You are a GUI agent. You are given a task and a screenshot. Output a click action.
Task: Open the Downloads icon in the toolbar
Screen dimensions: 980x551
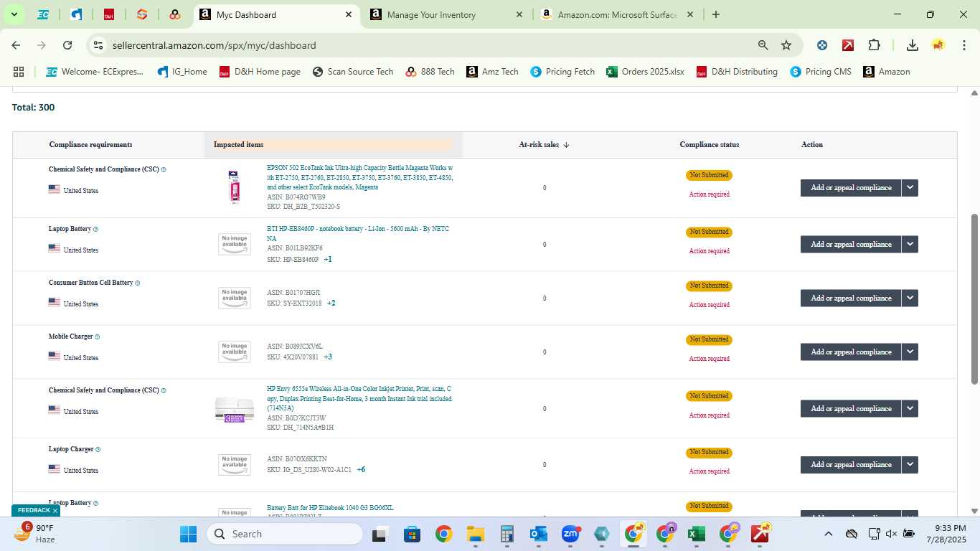(x=912, y=45)
